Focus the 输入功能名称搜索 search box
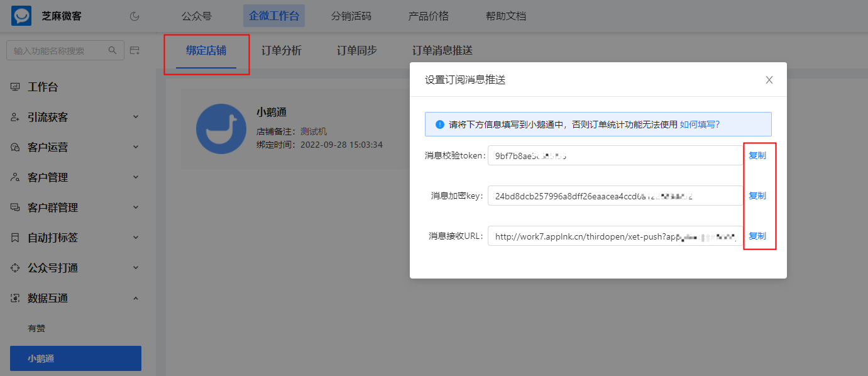Image resolution: width=868 pixels, height=376 pixels. tap(65, 50)
